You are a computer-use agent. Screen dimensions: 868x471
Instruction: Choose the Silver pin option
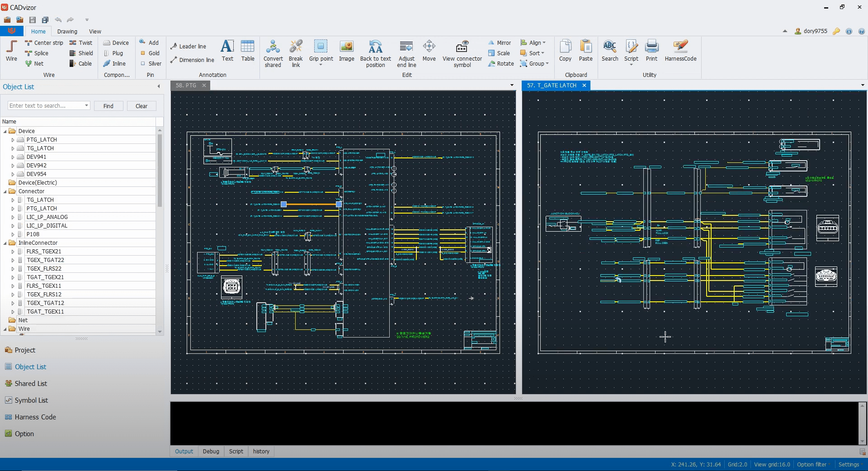(151, 63)
